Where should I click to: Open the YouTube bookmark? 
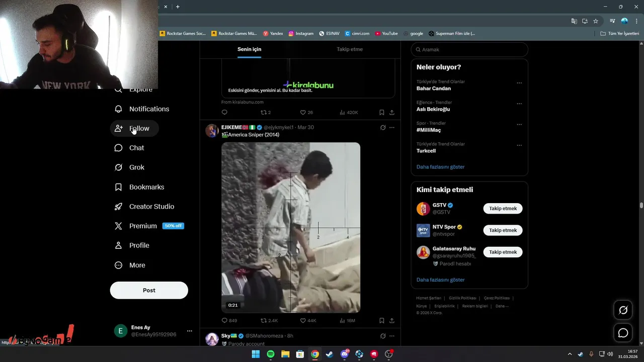pos(386,34)
